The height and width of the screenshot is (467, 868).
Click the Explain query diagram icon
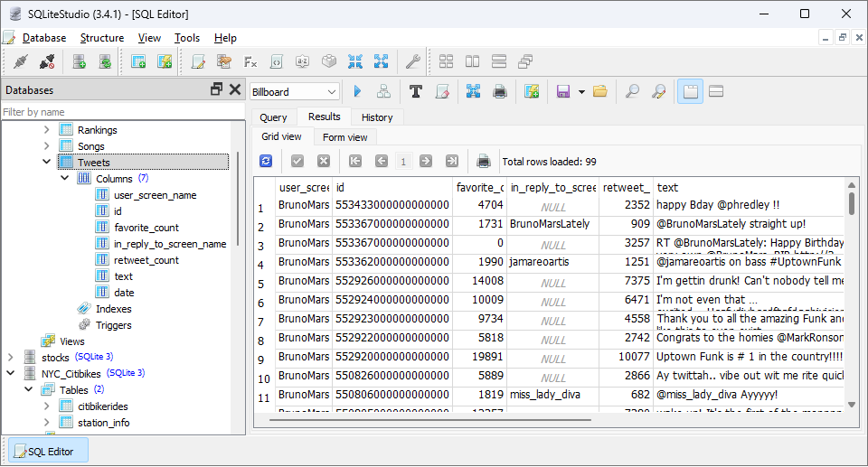coord(383,91)
